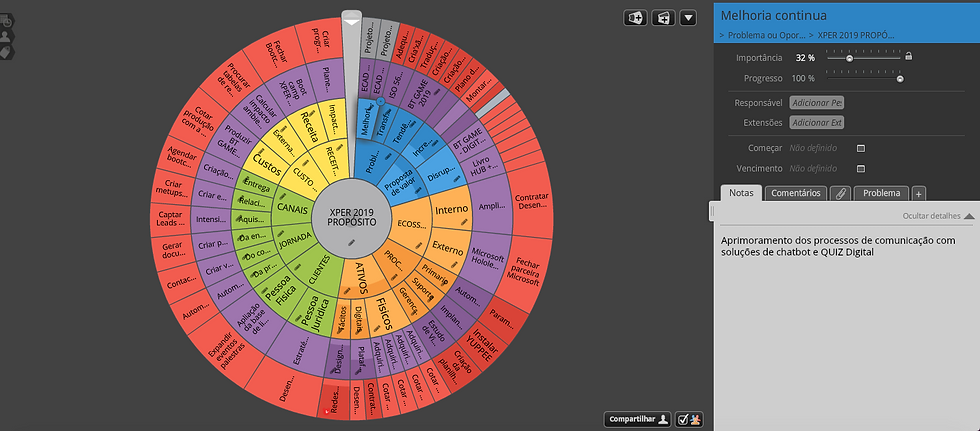Toggle the Importância lock icon
The height and width of the screenshot is (431, 980).
point(909,57)
